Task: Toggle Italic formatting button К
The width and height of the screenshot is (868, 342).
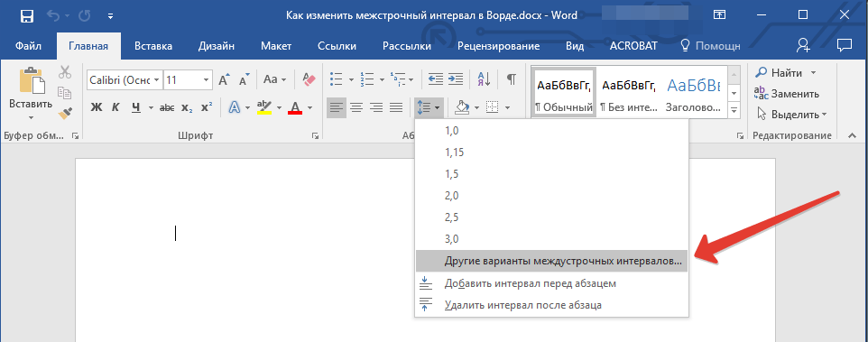Action: coord(115,107)
